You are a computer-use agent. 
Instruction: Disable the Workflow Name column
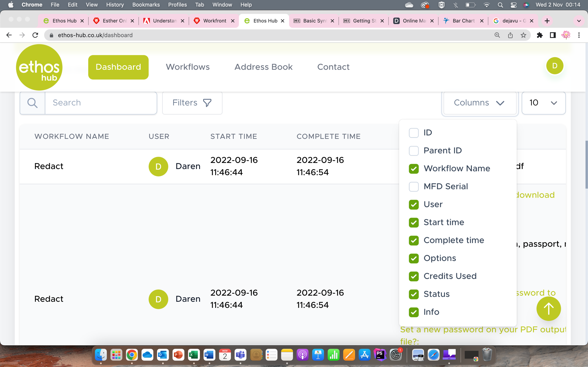click(414, 168)
